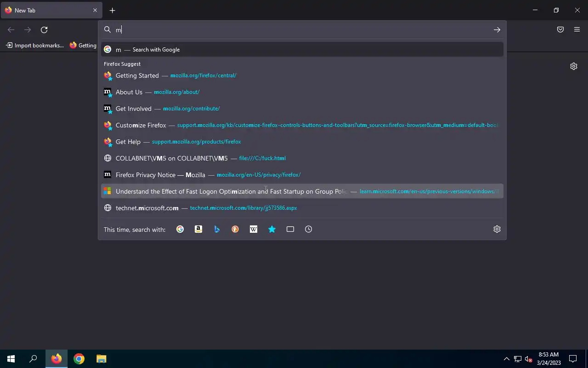This screenshot has width=588, height=368.
Task: Open About Us mozilla.org suggestion
Action: pos(302,92)
